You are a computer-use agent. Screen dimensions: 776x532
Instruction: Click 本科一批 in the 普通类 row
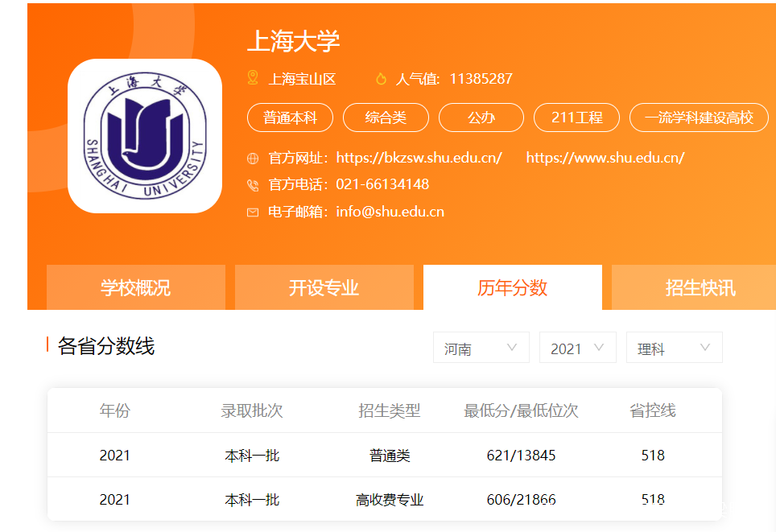coord(252,456)
